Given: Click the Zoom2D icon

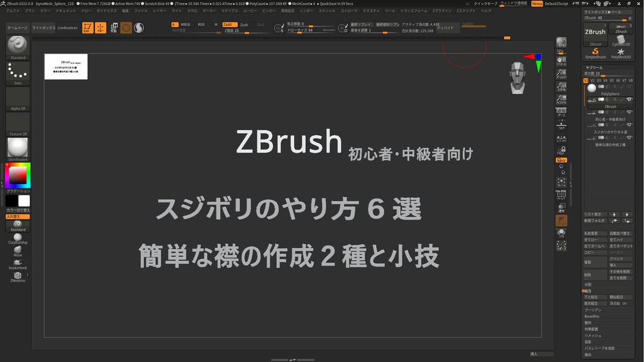Looking at the screenshot, I should tap(561, 74).
